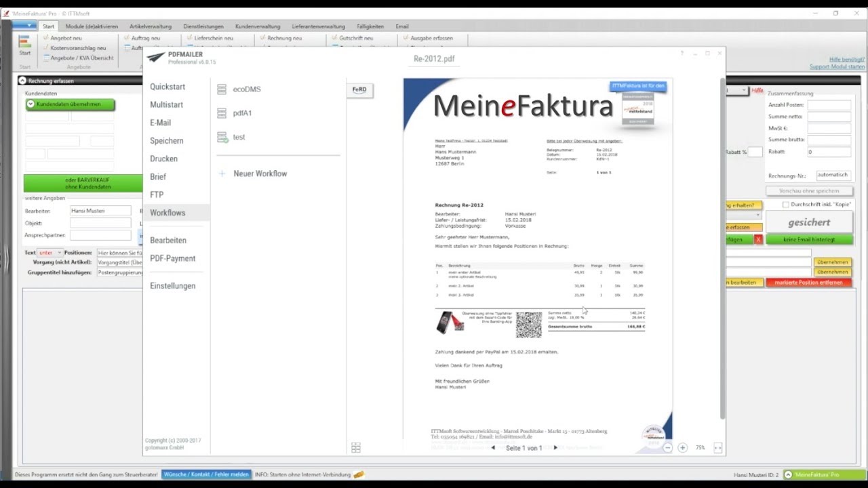Go to previous page in PDF preview
Screen dimensions: 868x488
[x=493, y=447]
